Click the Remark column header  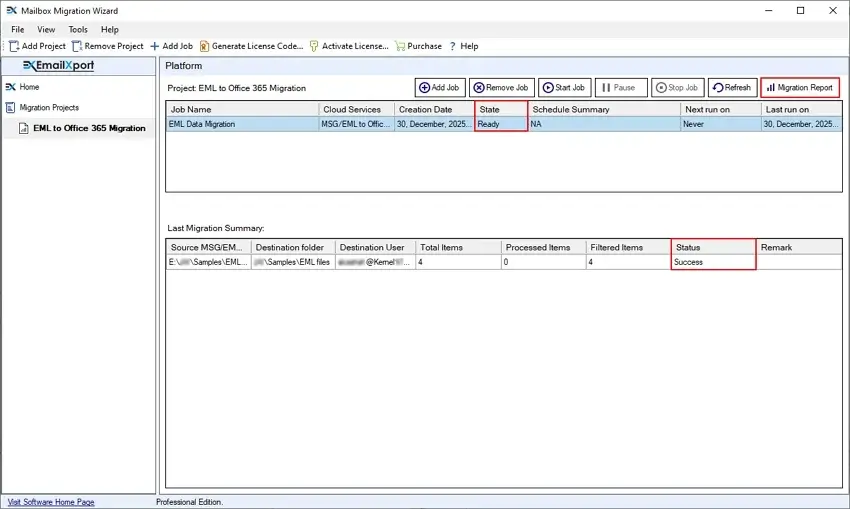coord(799,247)
